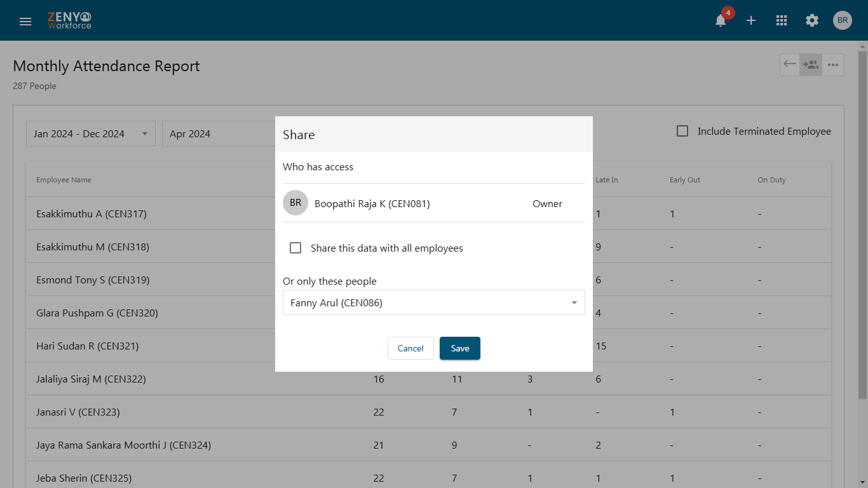Click the Owner role label

(547, 203)
